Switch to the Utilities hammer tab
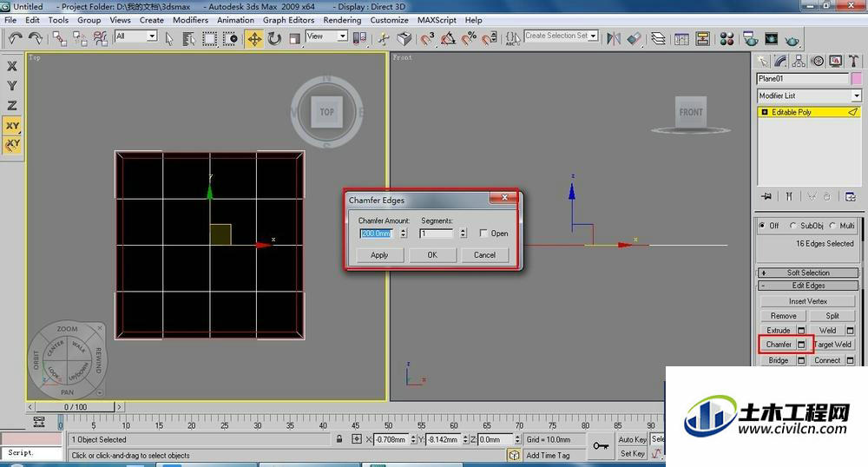Image resolution: width=868 pixels, height=467 pixels. tap(853, 61)
